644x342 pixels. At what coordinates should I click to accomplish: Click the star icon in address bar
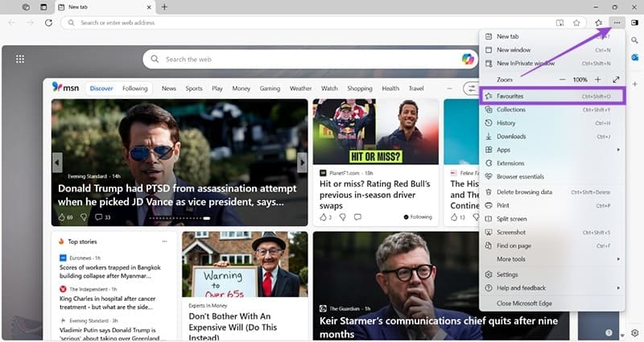click(576, 23)
